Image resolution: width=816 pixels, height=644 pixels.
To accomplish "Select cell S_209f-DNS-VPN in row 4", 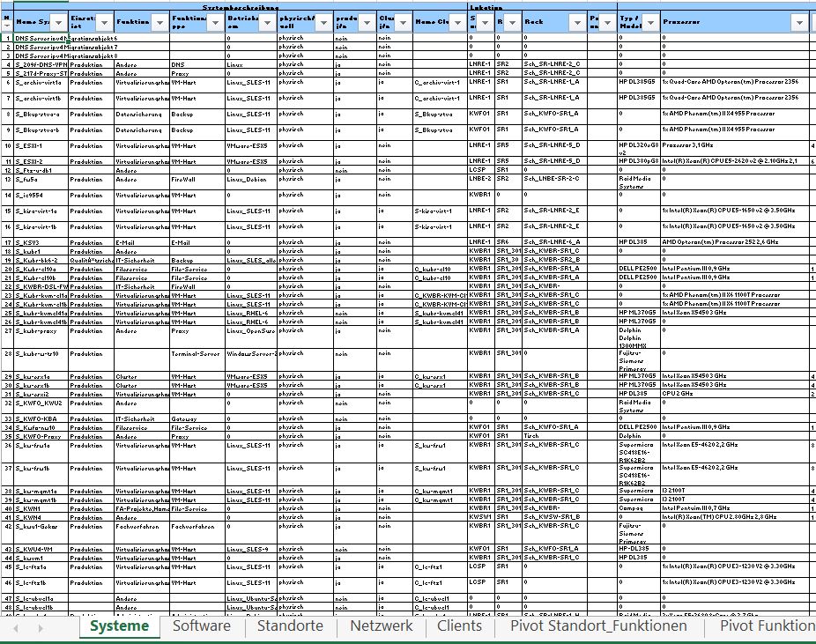I will (41, 64).
